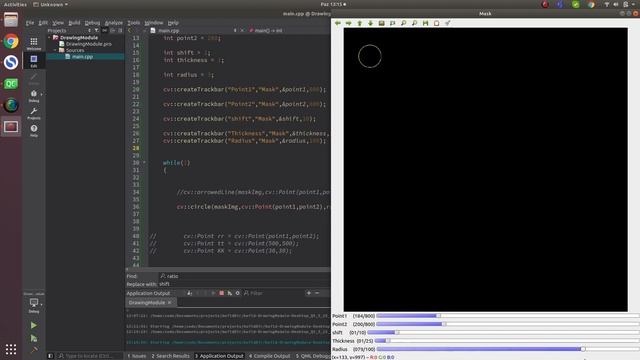Viewport: 640px width, 360px height.
Task: Open the Analyze menu
Action: [x=113, y=23]
